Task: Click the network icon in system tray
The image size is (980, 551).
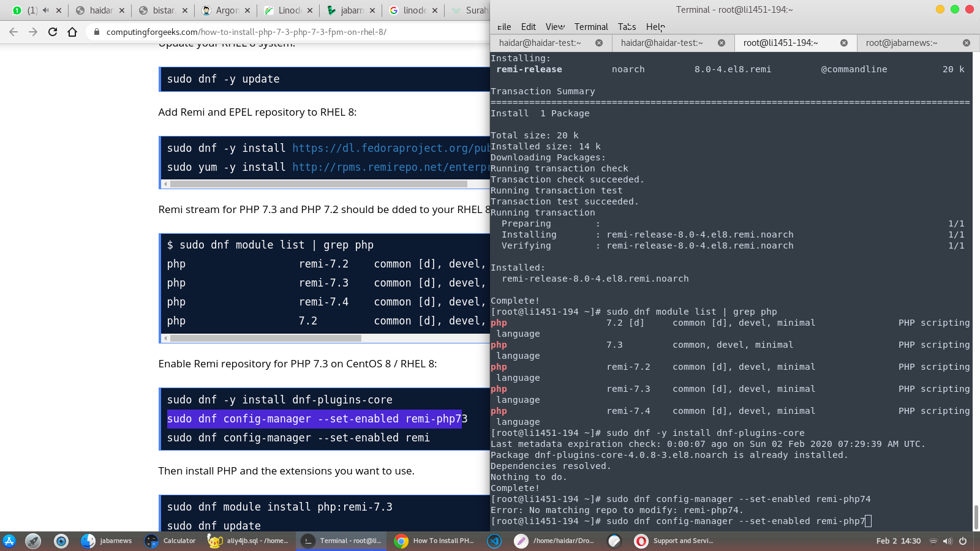Action: 933,541
